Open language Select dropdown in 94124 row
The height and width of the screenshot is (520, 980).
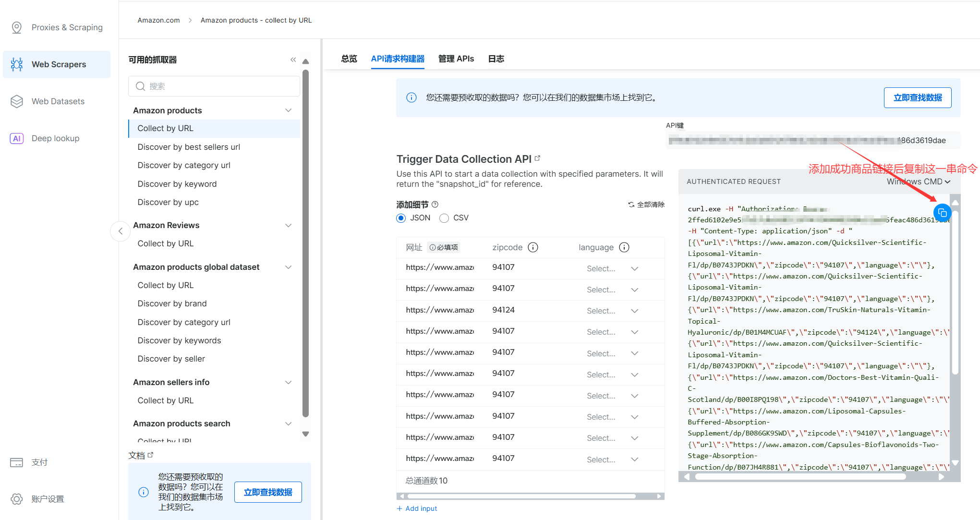pos(612,311)
